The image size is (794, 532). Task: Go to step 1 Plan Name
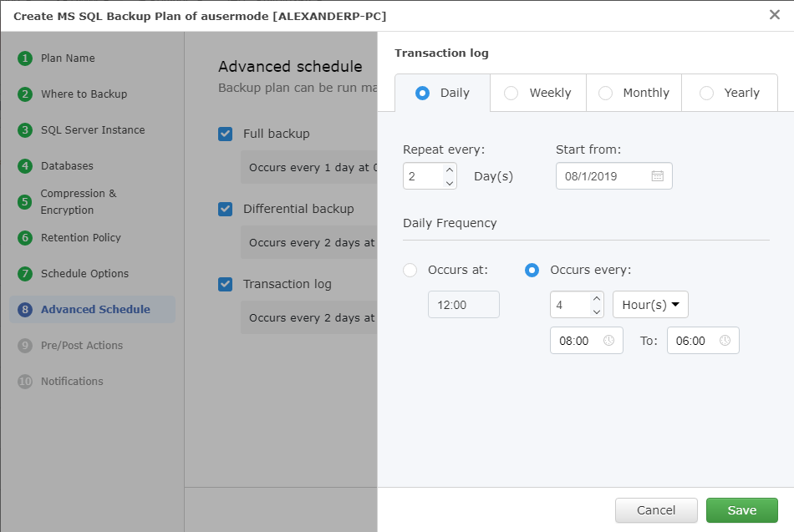click(67, 58)
